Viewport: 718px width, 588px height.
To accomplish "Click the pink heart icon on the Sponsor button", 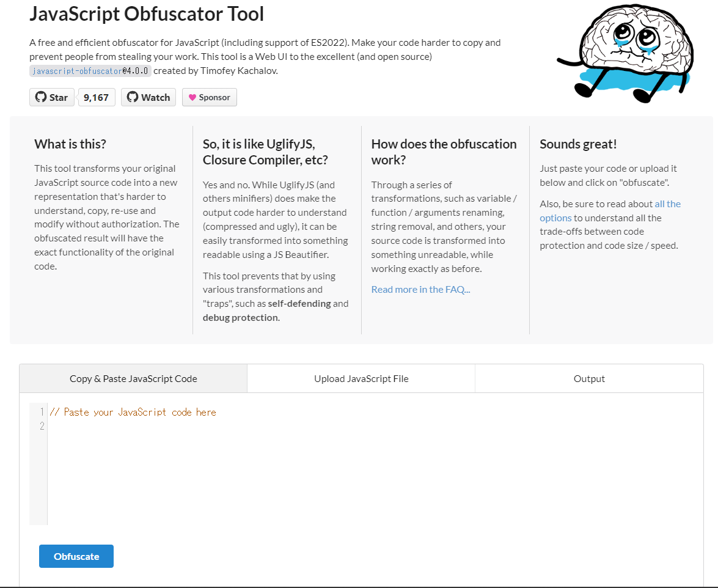I will coord(192,97).
